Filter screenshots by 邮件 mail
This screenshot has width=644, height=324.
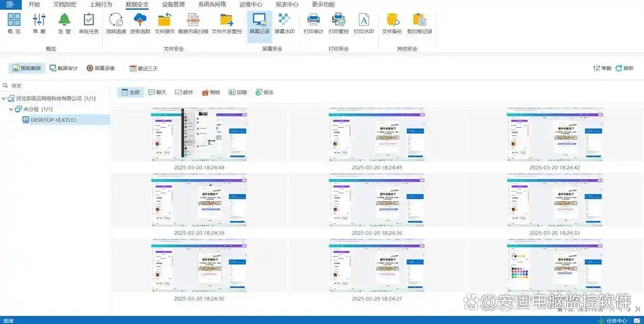click(x=184, y=92)
